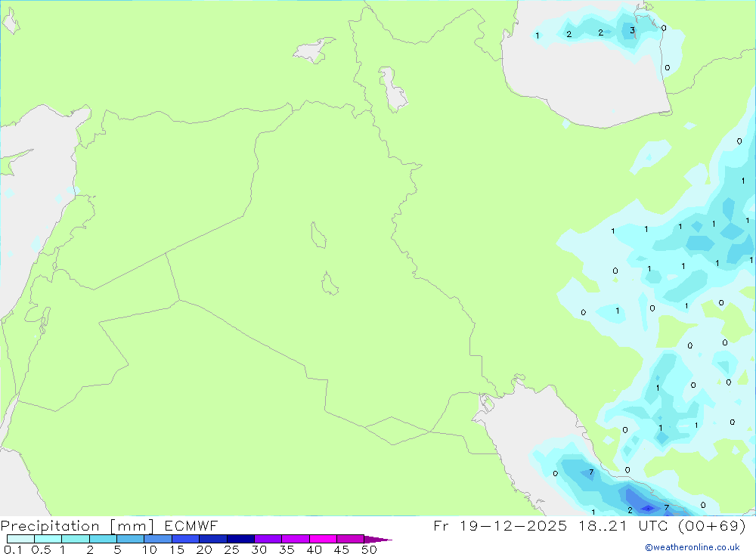Pick the 30–35 mm legend swatch
This screenshot has width=756, height=554.
coord(268,539)
